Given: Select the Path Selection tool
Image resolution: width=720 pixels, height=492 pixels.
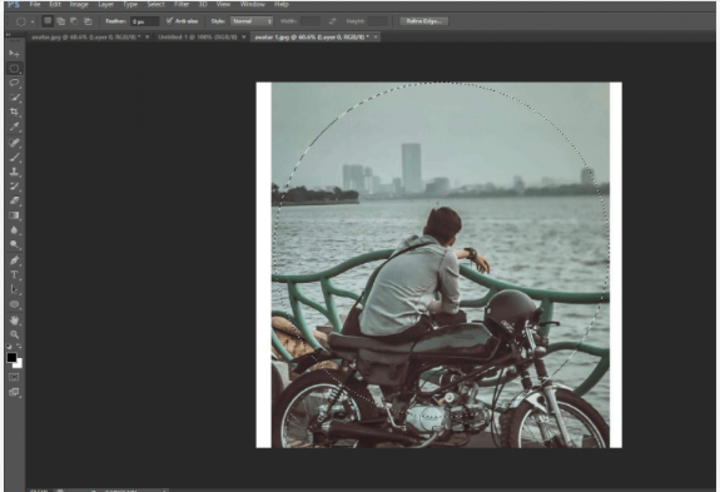Looking at the screenshot, I should [x=14, y=289].
